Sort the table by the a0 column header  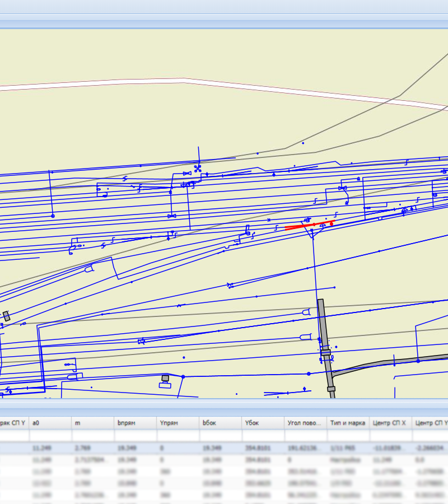coord(50,423)
